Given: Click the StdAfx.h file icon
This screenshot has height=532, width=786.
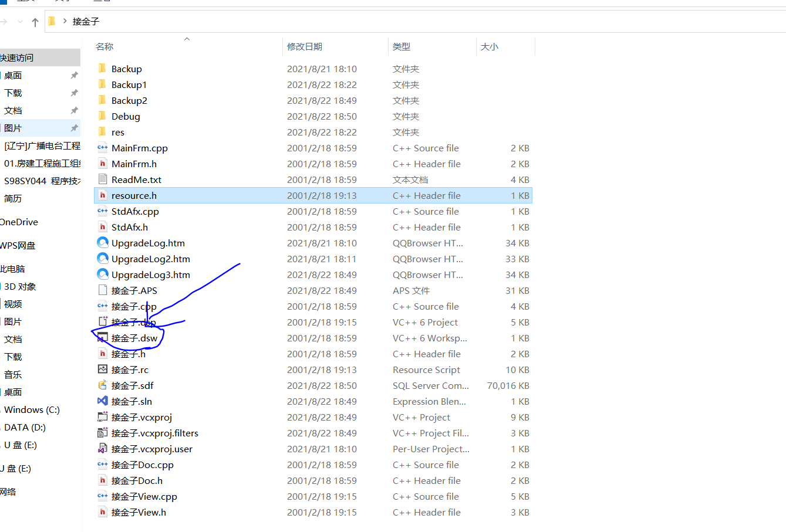Looking at the screenshot, I should 102,227.
